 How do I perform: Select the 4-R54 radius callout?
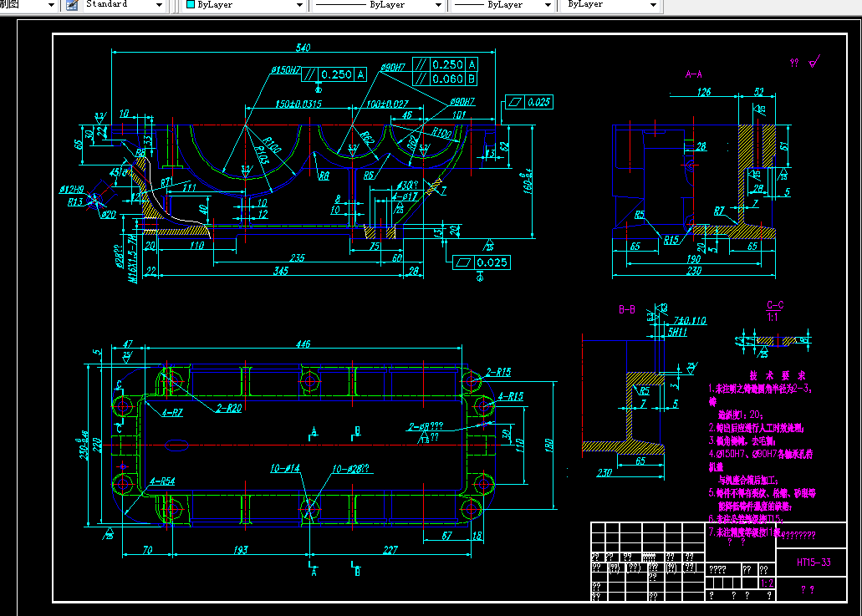(x=162, y=481)
